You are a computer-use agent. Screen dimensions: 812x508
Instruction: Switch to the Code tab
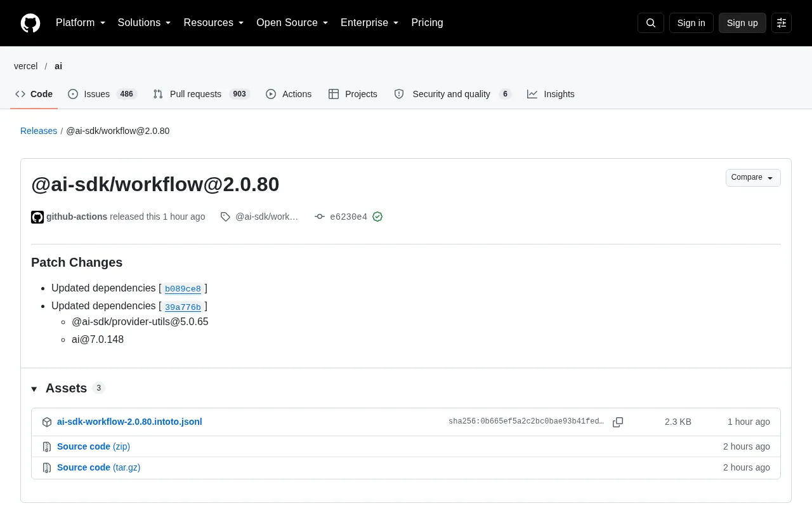[x=34, y=94]
